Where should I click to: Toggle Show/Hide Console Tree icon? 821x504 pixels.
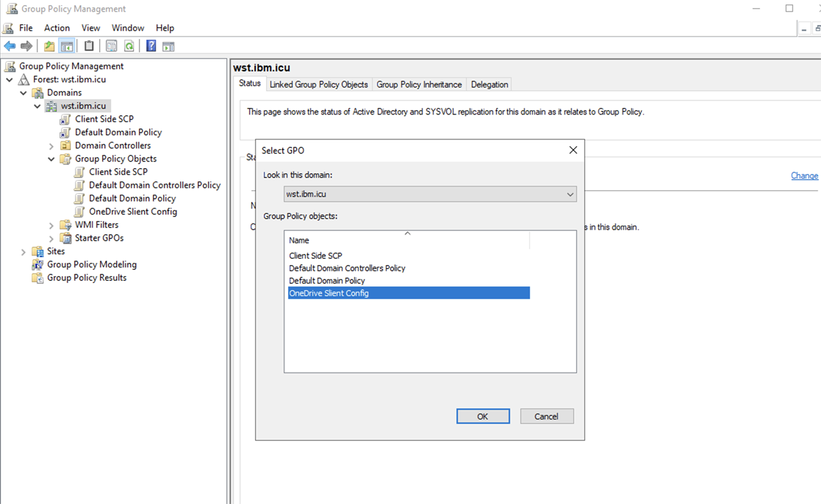pyautogui.click(x=66, y=46)
